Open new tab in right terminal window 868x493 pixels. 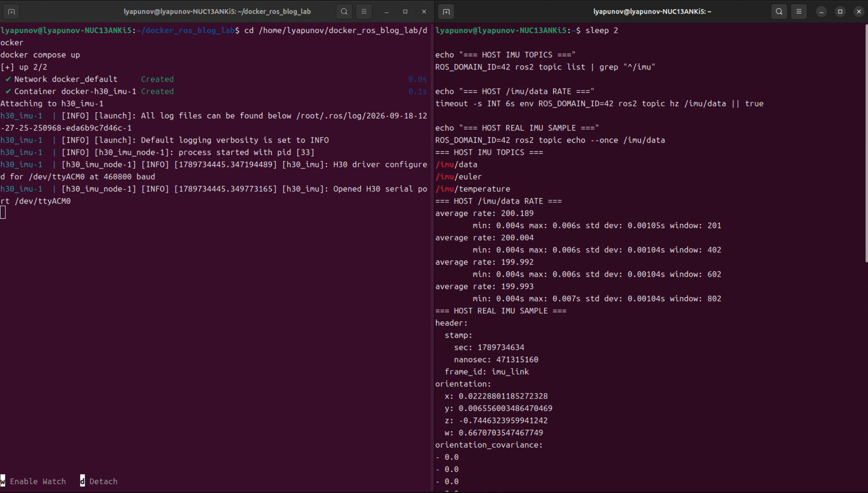click(x=446, y=12)
